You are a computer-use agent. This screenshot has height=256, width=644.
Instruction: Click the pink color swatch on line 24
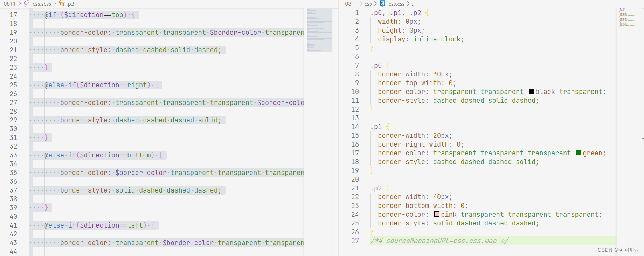(x=437, y=214)
